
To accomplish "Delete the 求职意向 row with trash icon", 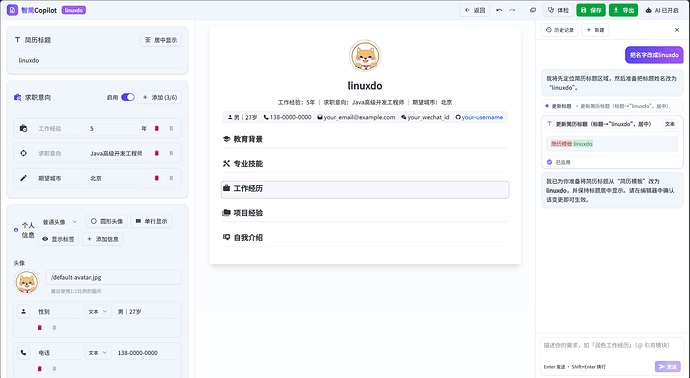I will coord(157,153).
